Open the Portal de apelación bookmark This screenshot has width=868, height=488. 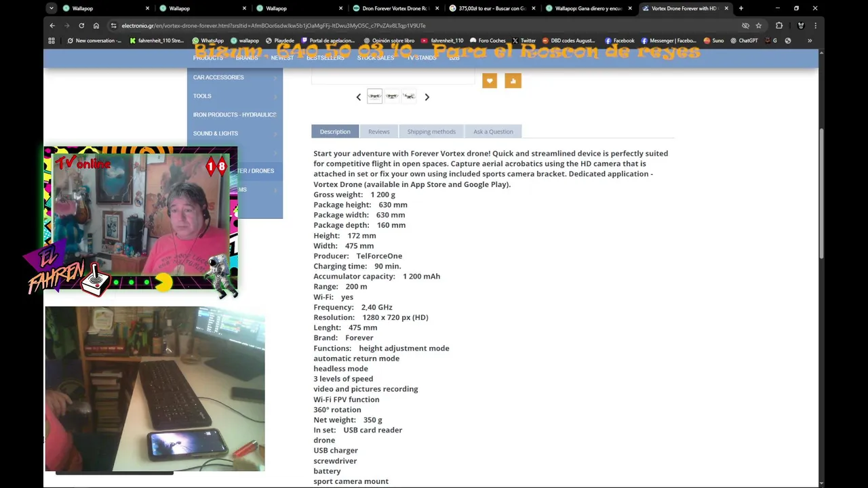[x=328, y=41]
